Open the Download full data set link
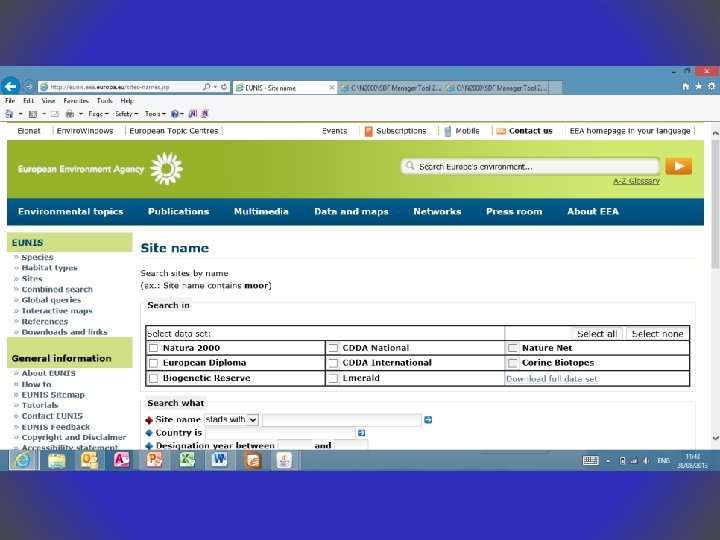This screenshot has width=720, height=540. 551,379
